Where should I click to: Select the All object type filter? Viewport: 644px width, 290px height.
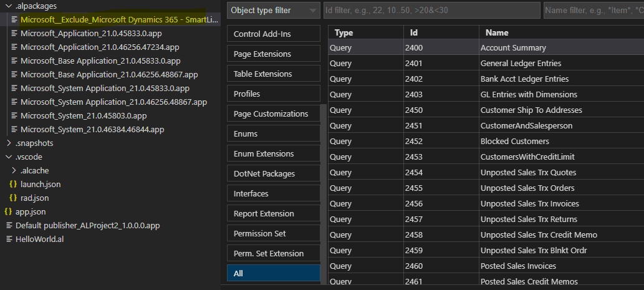(274, 273)
